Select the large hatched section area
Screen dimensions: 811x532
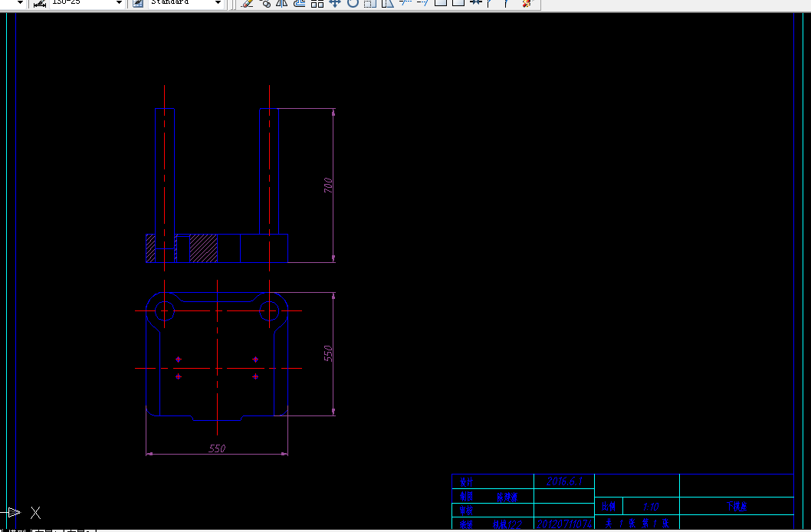[203, 248]
